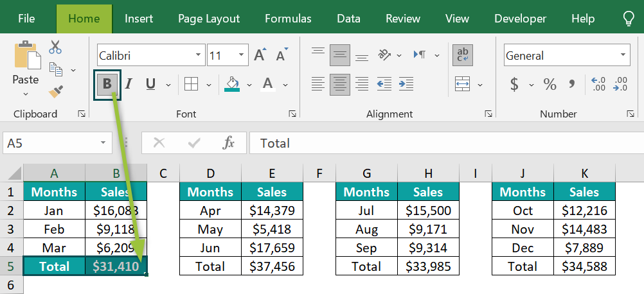Image resolution: width=644 pixels, height=294 pixels.
Task: Apply Accounting dollar number format
Action: (x=514, y=84)
